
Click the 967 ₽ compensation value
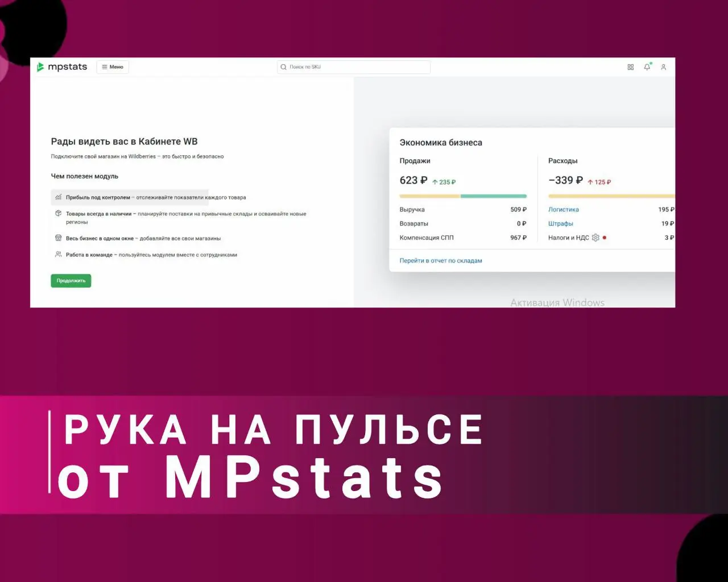[519, 238]
